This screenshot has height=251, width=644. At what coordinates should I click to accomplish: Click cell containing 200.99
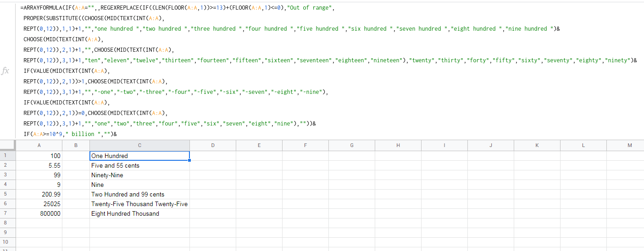pyautogui.click(x=39, y=194)
